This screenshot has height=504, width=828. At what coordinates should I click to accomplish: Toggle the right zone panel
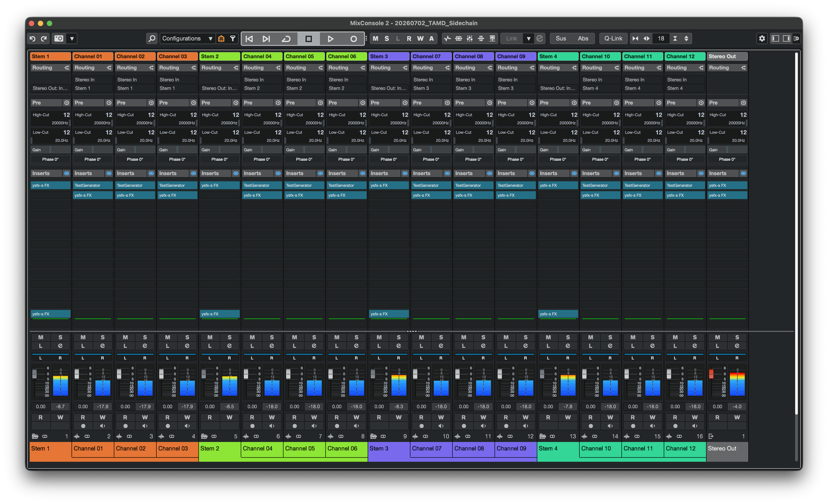[786, 39]
